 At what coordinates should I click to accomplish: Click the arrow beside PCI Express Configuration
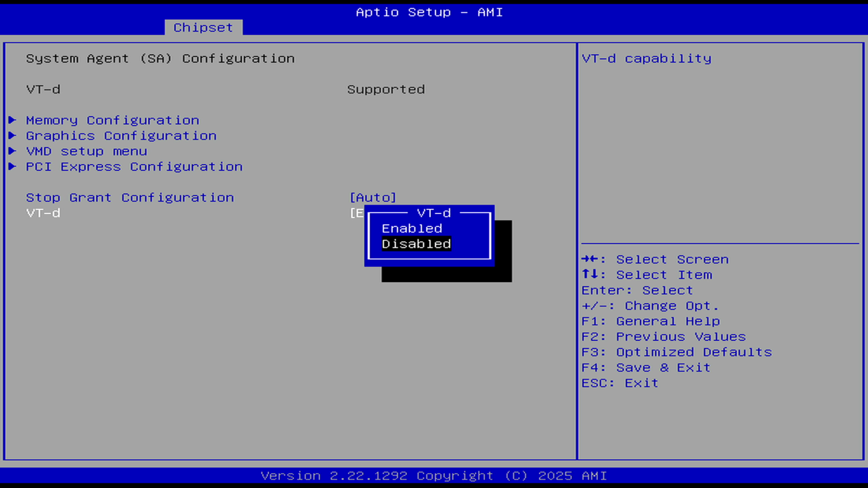point(12,166)
